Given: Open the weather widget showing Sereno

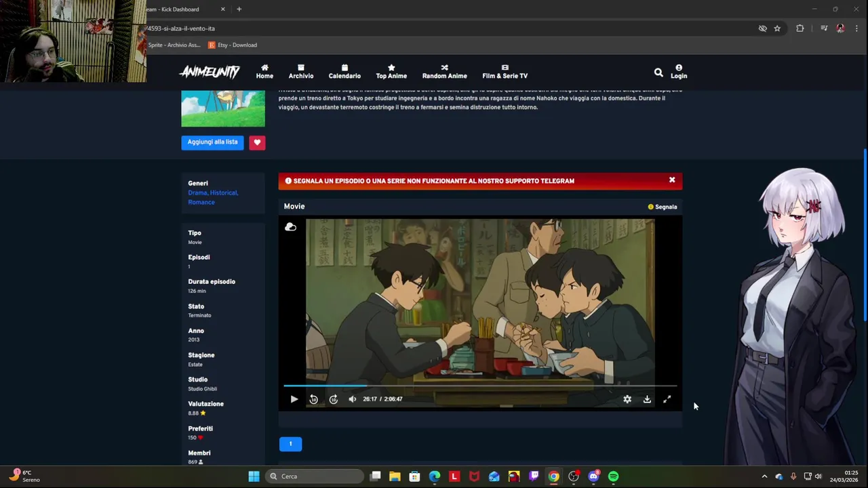Looking at the screenshot, I should click(x=24, y=476).
